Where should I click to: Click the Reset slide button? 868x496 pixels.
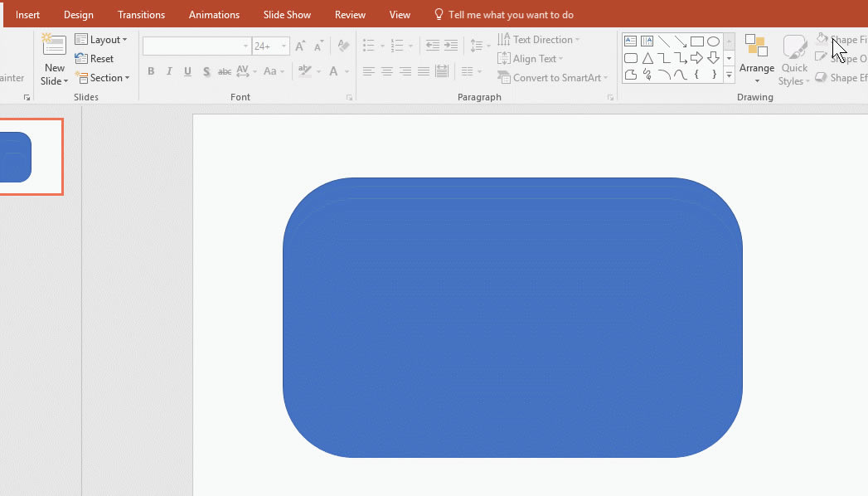click(x=95, y=59)
